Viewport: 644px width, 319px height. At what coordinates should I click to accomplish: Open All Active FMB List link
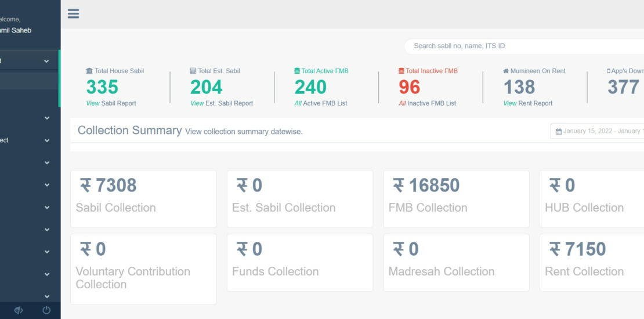click(x=321, y=103)
